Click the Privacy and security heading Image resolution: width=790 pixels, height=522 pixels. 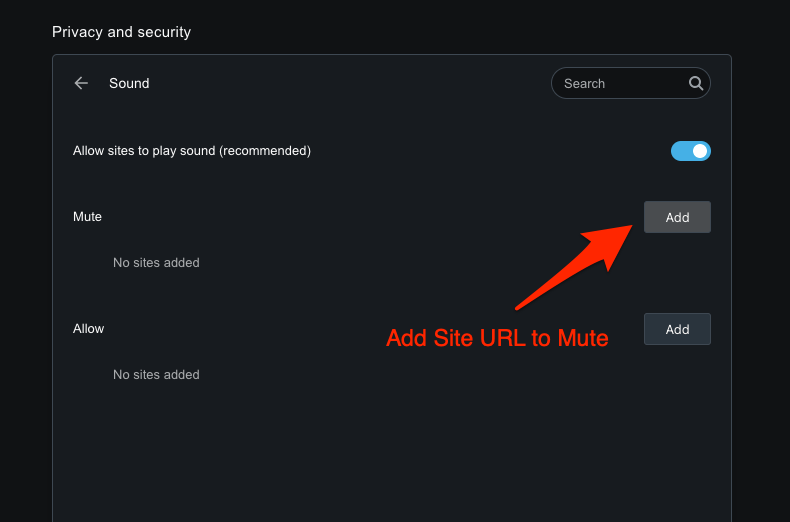pos(121,32)
